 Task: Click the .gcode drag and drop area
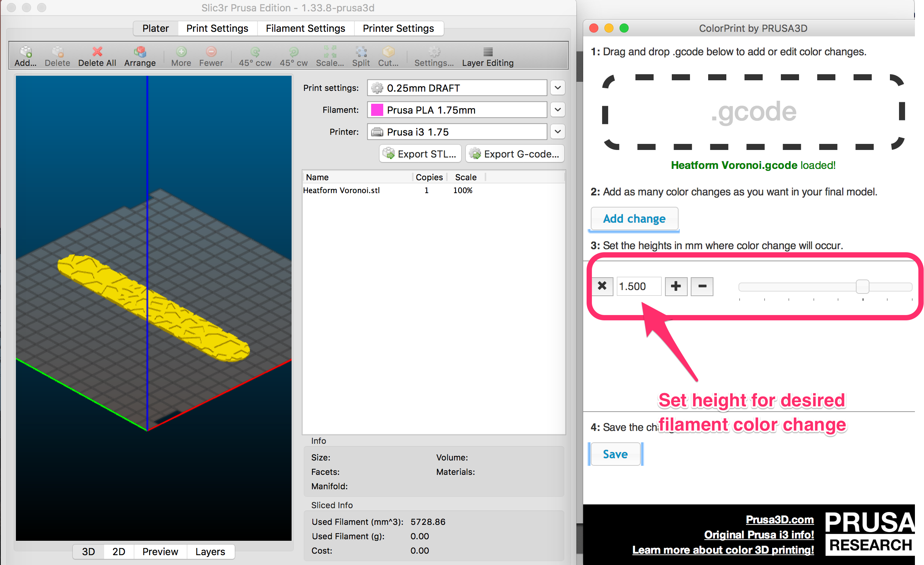(753, 112)
